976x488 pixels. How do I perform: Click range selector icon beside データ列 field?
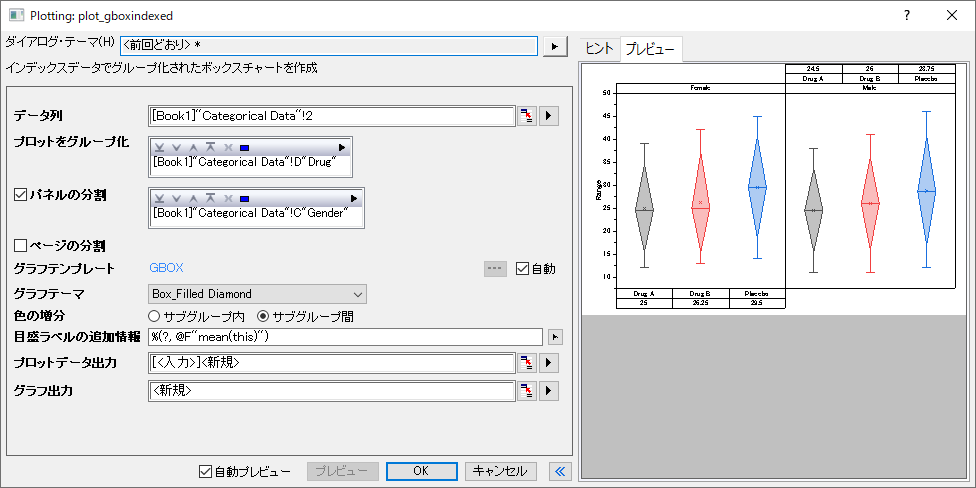(527, 116)
